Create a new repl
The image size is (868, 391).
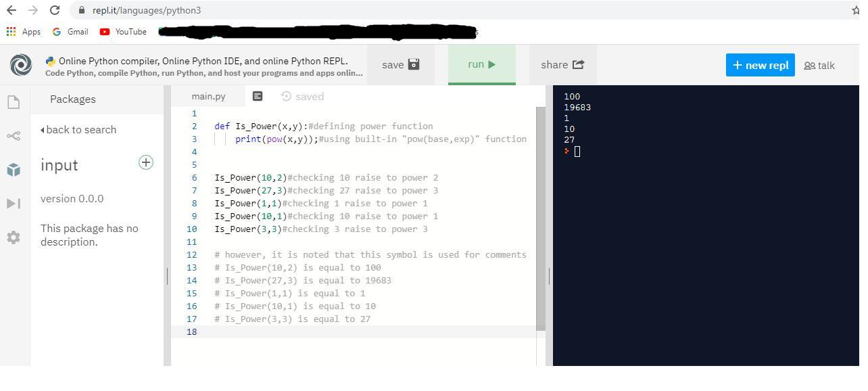(x=761, y=65)
